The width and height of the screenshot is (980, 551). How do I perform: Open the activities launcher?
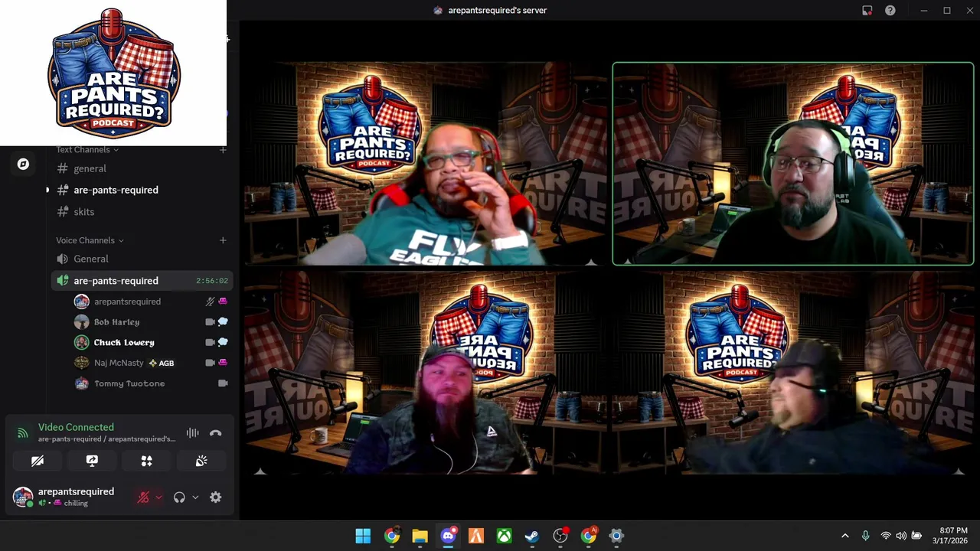[x=146, y=461]
